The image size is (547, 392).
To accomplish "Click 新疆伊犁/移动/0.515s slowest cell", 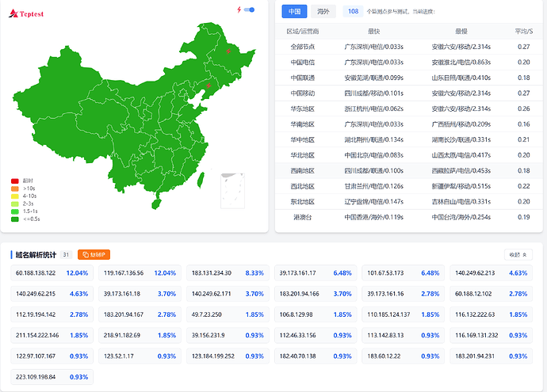I will point(461,186).
